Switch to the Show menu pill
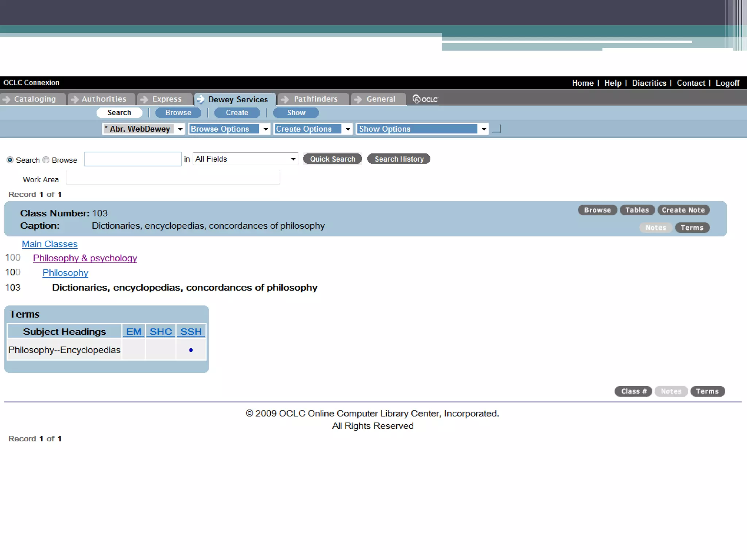This screenshot has width=747, height=560. (x=296, y=113)
